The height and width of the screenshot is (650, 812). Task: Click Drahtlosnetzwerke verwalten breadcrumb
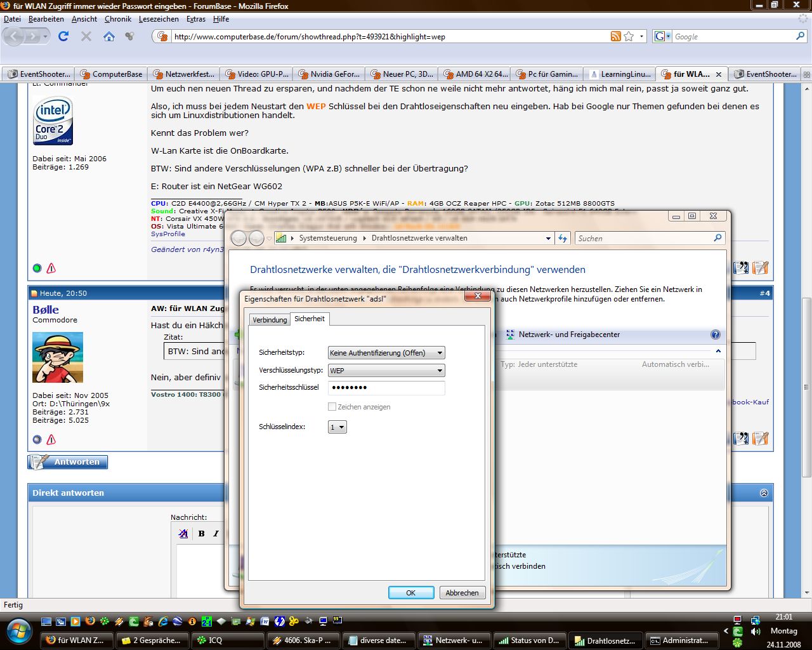coord(419,238)
